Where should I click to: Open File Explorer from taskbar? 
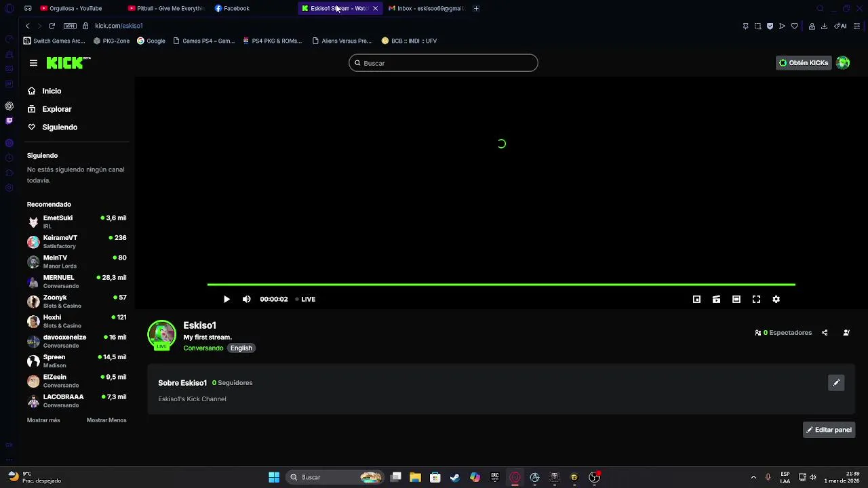(415, 477)
